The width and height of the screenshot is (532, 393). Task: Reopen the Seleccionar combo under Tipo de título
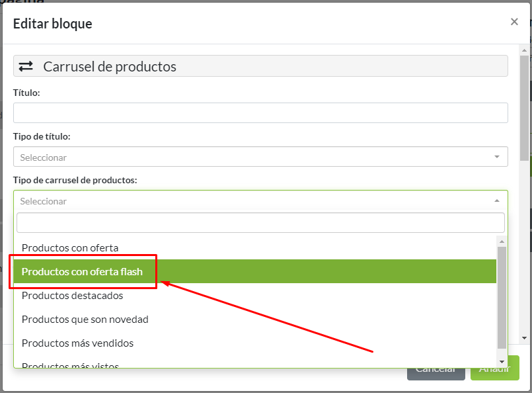click(x=260, y=156)
